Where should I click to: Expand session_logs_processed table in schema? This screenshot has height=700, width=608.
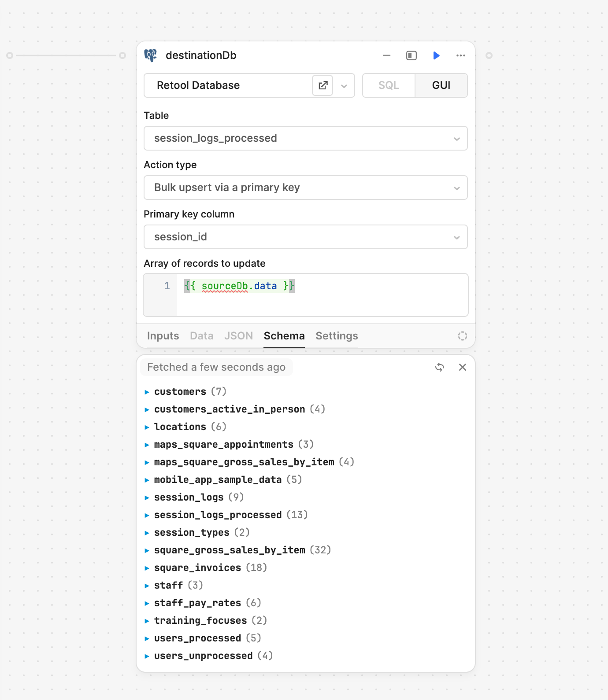(x=147, y=515)
